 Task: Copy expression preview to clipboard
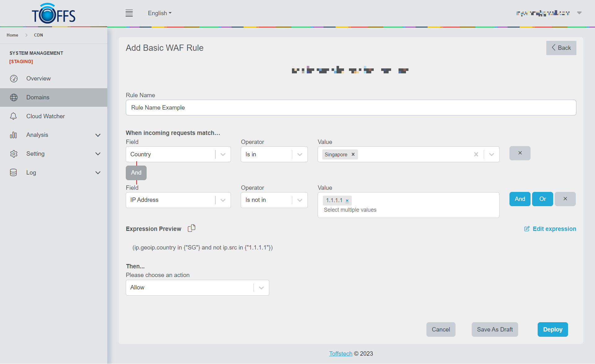(x=192, y=228)
